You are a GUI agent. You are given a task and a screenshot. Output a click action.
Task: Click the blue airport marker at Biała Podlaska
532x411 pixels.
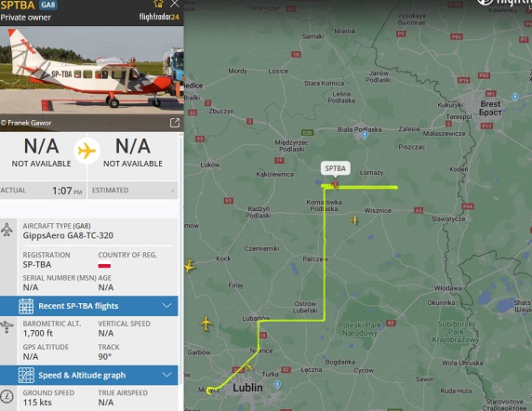(x=365, y=135)
